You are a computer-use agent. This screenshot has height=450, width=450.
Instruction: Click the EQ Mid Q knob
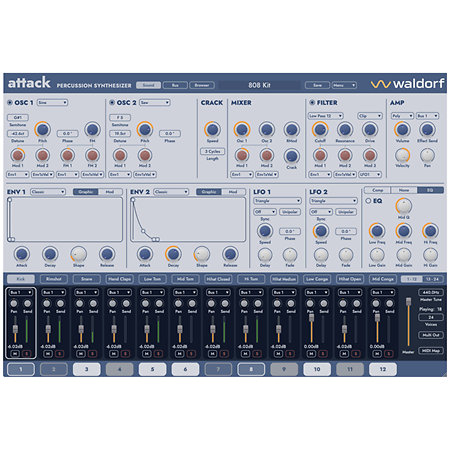[404, 206]
